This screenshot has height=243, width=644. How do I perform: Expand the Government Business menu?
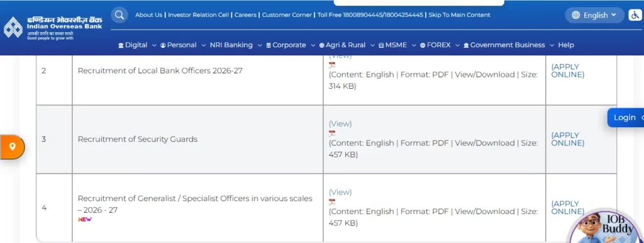point(508,45)
